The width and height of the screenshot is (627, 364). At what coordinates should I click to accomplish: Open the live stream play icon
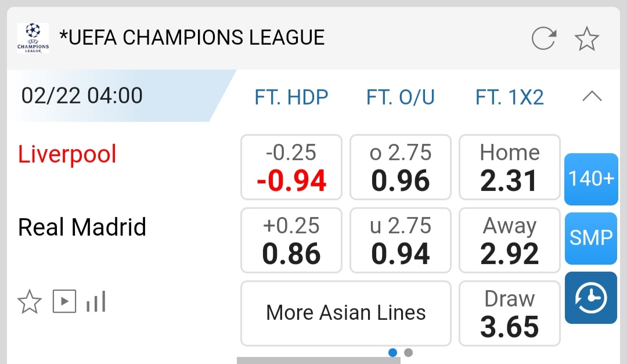tap(64, 301)
